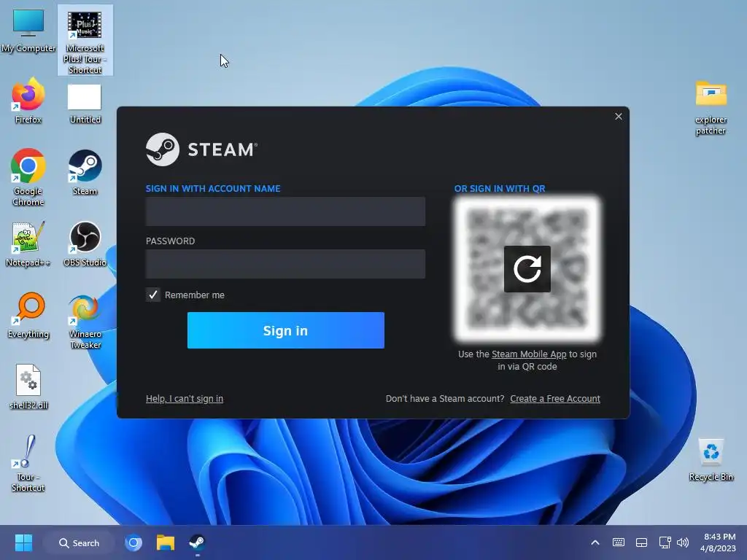Select My Computer desktop icon
Viewport: 747px width, 560px height.
pyautogui.click(x=28, y=31)
